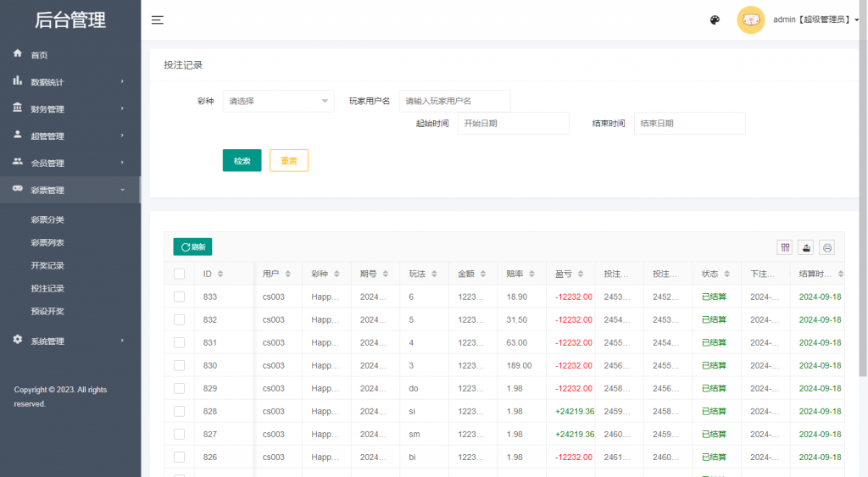Check the row 830 checkbox

(180, 366)
